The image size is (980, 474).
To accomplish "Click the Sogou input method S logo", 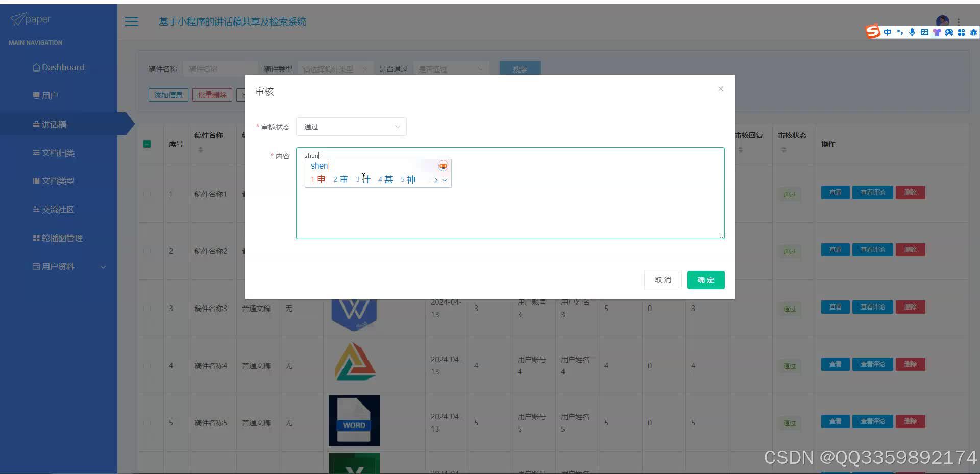I will [873, 32].
